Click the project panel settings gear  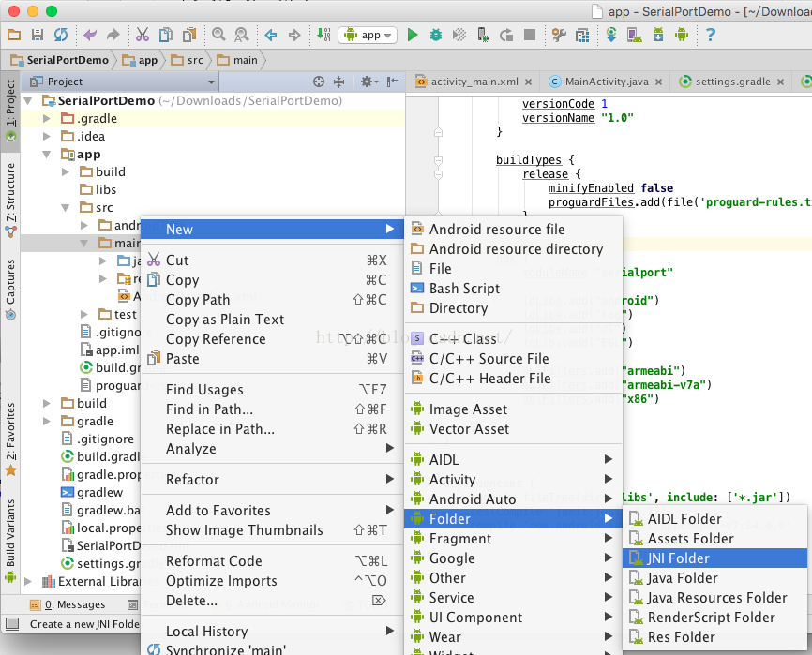pyautogui.click(x=367, y=82)
